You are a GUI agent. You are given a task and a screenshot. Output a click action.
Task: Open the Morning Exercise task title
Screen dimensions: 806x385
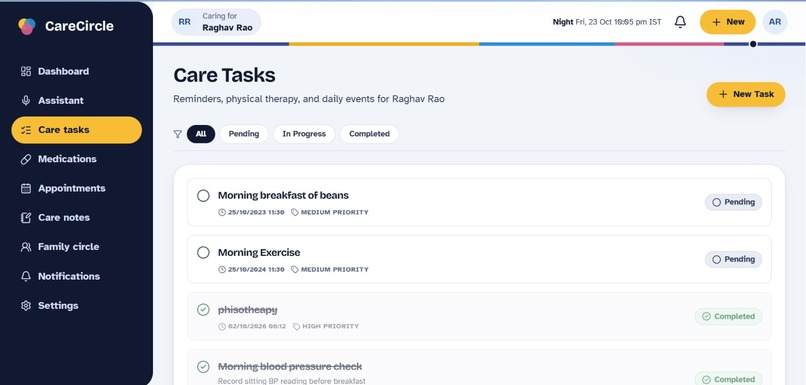pos(259,252)
